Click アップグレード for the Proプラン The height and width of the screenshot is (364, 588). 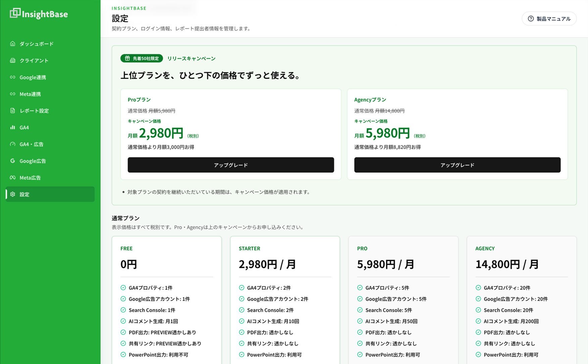(x=231, y=165)
